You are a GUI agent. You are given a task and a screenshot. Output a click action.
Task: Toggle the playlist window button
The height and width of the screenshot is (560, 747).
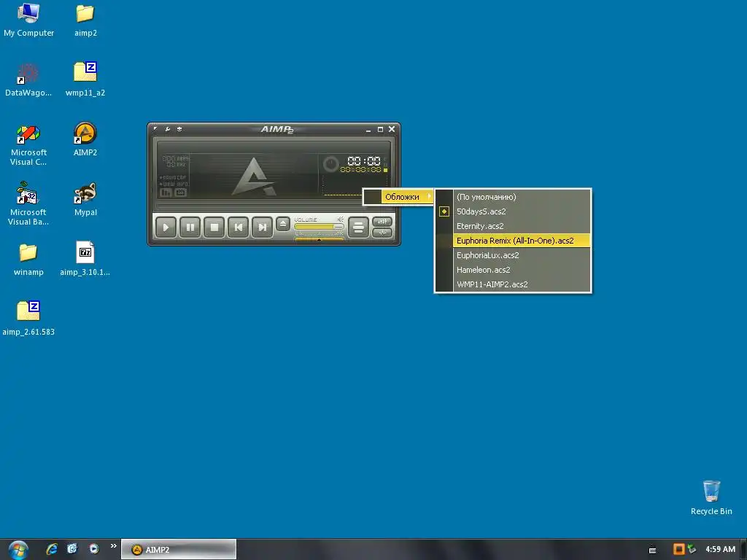[x=358, y=227]
